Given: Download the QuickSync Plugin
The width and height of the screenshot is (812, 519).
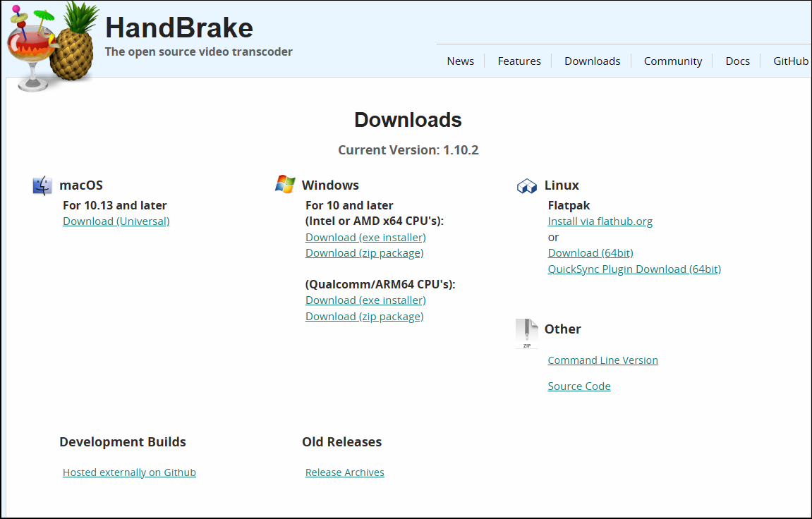Looking at the screenshot, I should click(634, 269).
